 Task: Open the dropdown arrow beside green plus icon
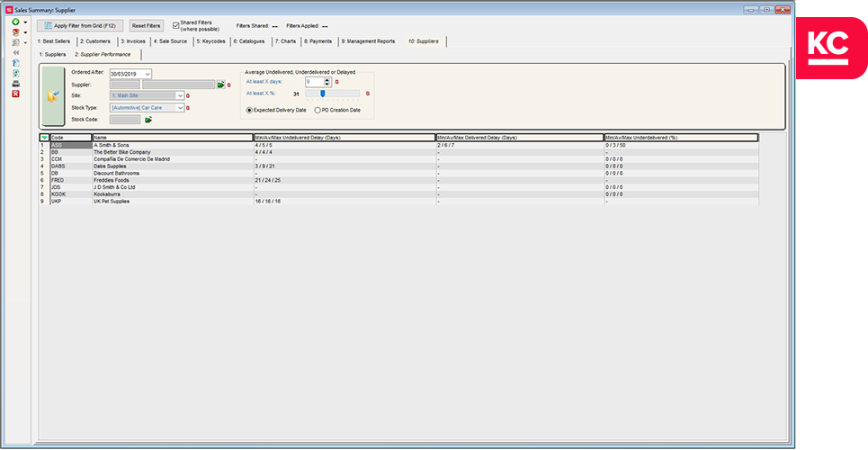point(25,22)
